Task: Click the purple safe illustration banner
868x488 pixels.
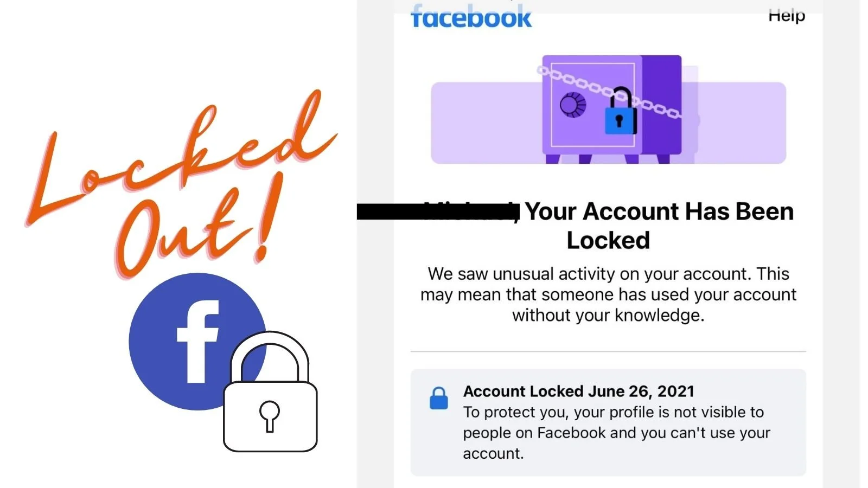Action: tap(608, 110)
